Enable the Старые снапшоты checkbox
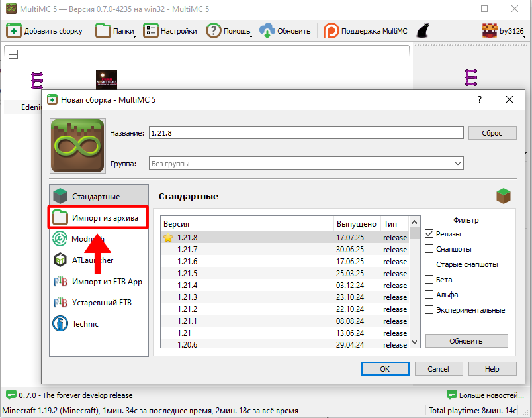The height and width of the screenshot is (418, 532). 429,264
